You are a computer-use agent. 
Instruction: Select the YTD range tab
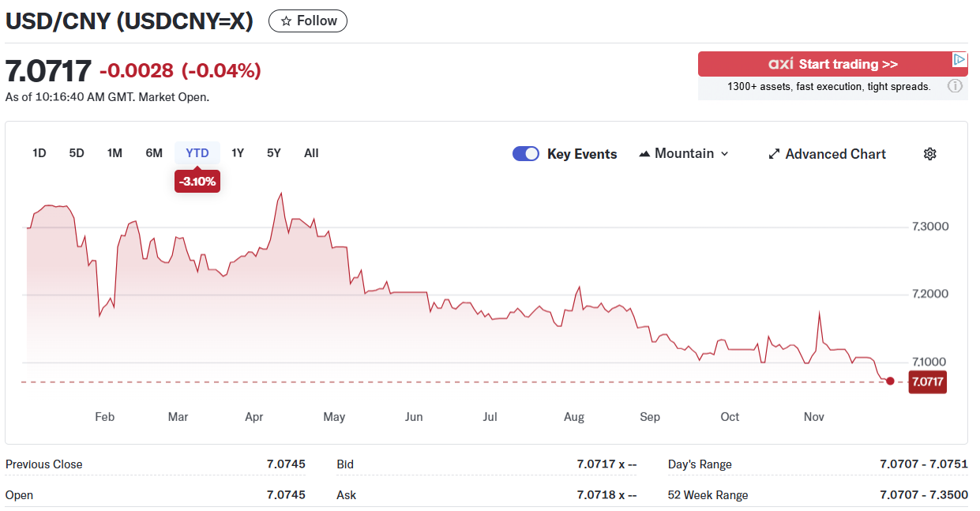[197, 153]
